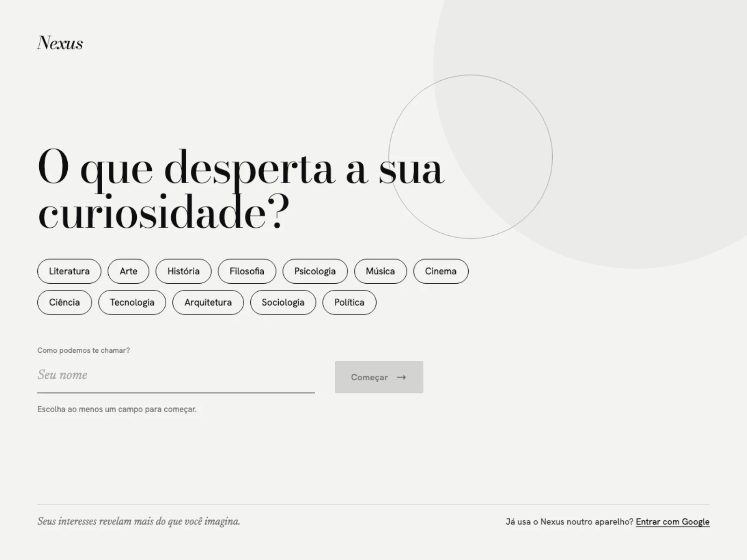Focus the 'Seu nome' name field
747x560 pixels.
tap(176, 376)
